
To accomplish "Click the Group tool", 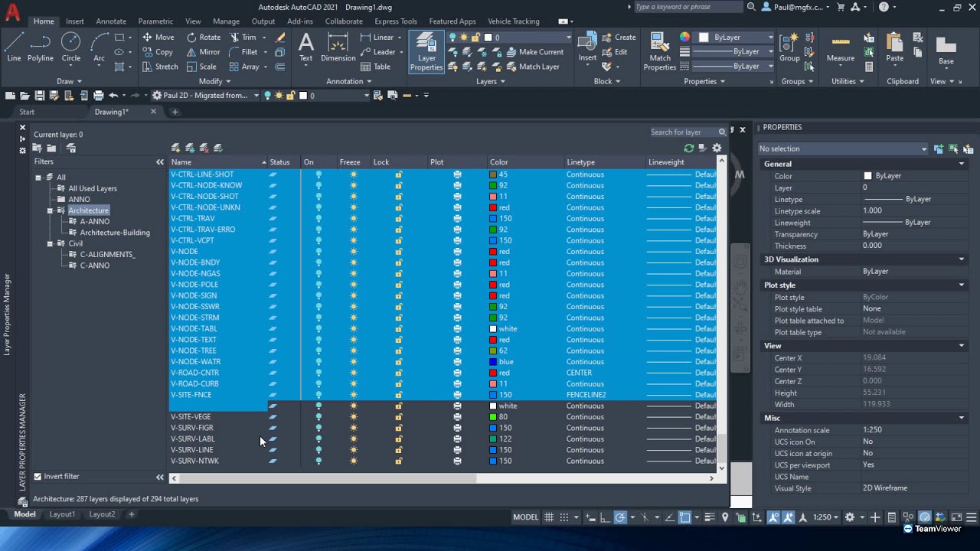I will tap(789, 47).
